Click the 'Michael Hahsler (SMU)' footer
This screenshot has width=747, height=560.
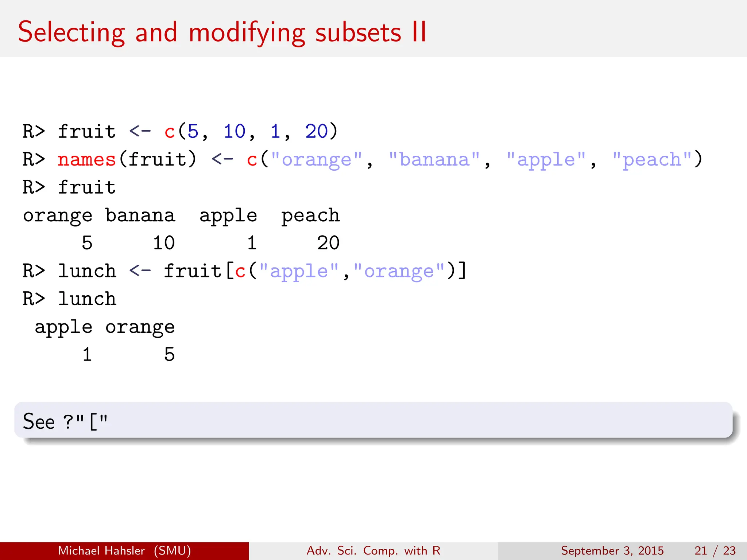coord(124,551)
